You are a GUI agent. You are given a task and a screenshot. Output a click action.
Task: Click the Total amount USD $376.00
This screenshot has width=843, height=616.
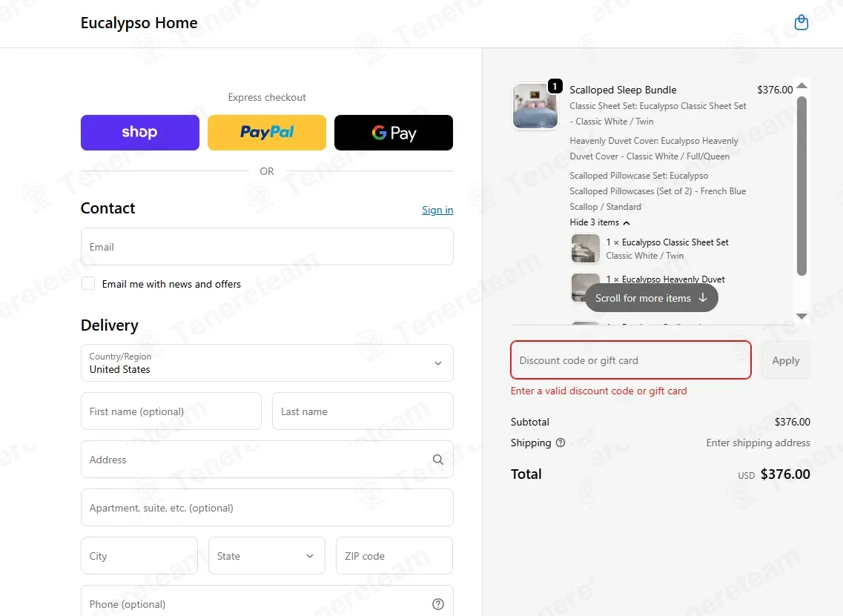773,474
